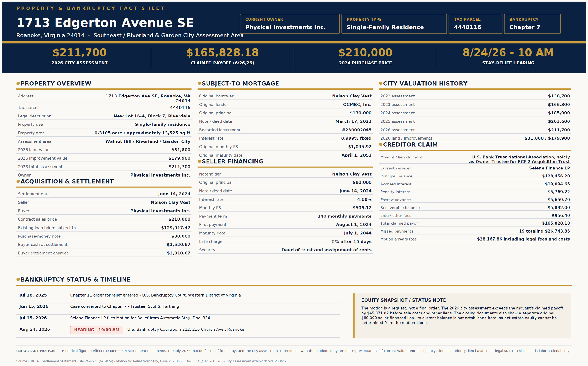The width and height of the screenshot is (588, 366).
Task: Click the Jul 15, 2026 timeline date
Action: [x=33, y=318]
